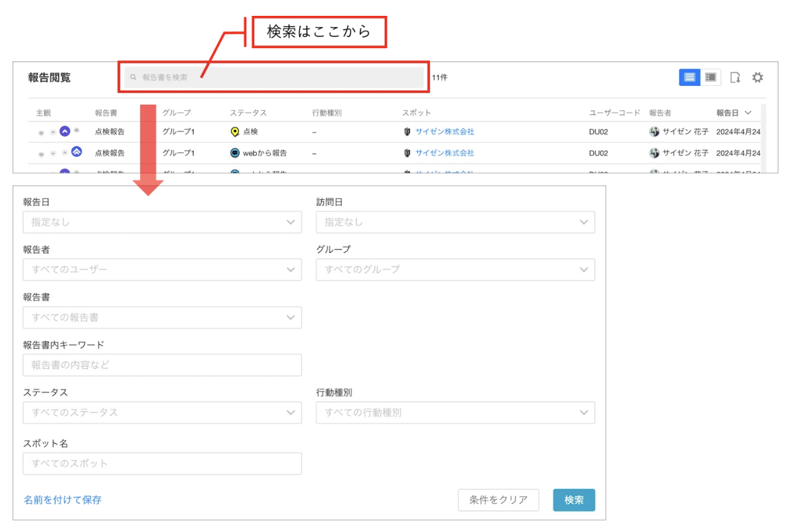This screenshot has width=791, height=532.
Task: Select single-down rating in webから報告 row
Action: (x=53, y=153)
